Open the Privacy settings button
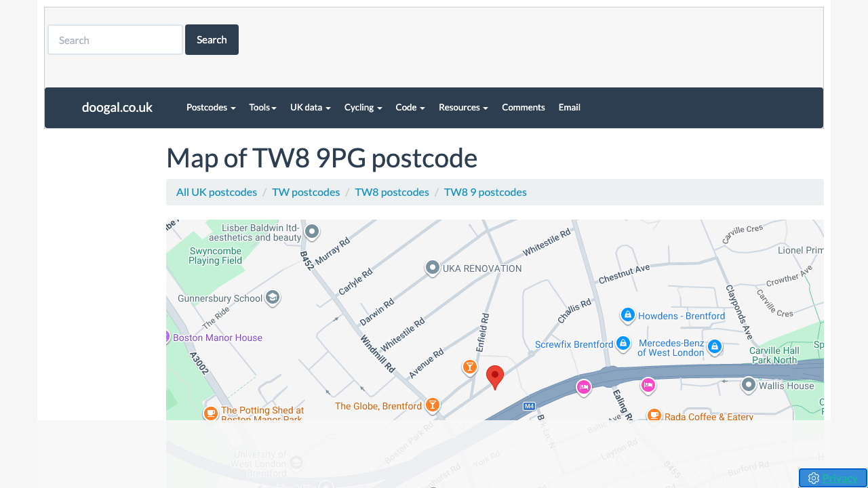This screenshot has height=488, width=868. coord(833,478)
